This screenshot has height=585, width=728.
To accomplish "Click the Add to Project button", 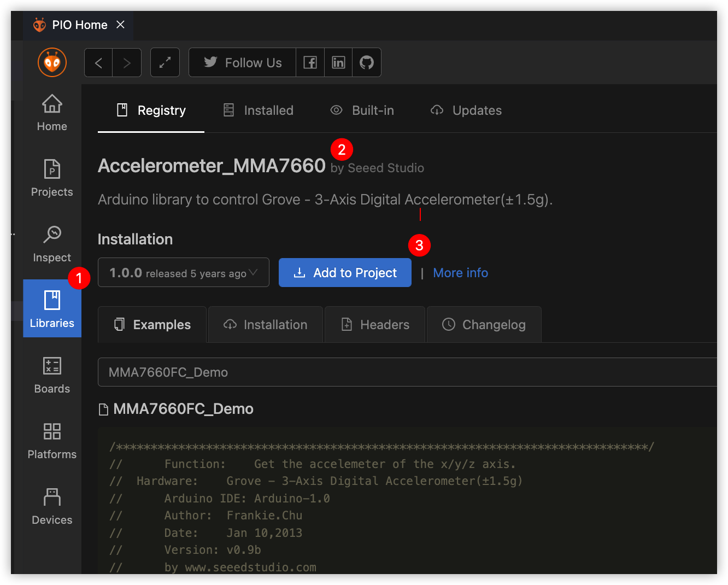I will click(x=345, y=272).
